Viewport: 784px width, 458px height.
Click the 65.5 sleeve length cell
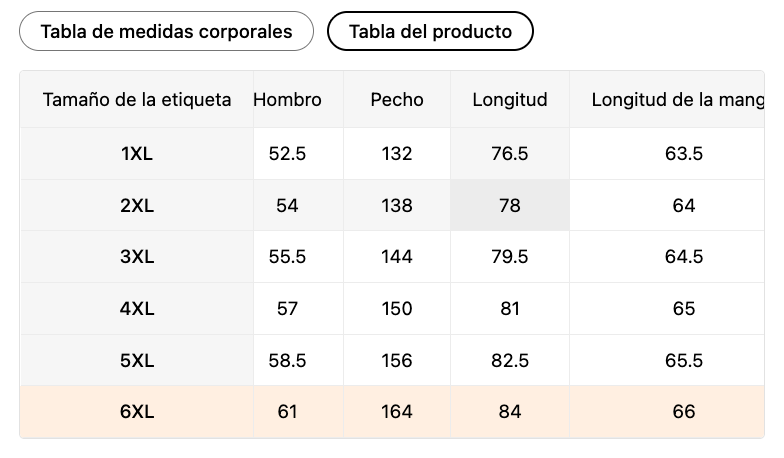pyautogui.click(x=684, y=360)
